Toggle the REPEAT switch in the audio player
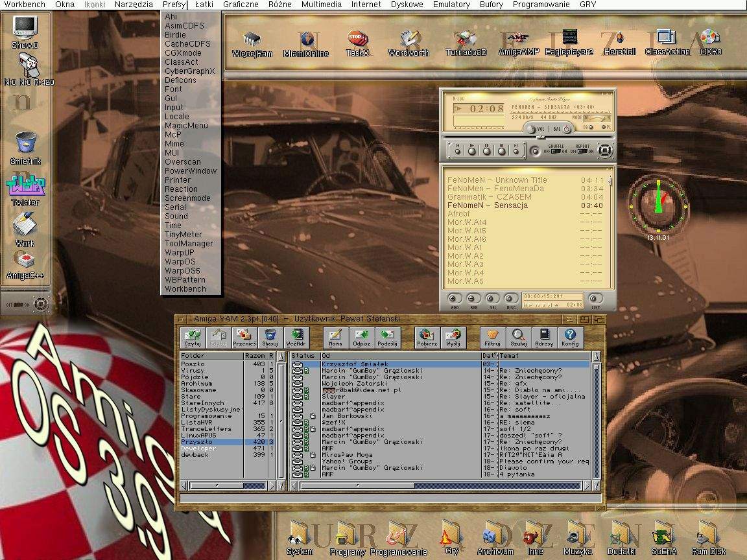The width and height of the screenshot is (747, 560). click(x=582, y=152)
